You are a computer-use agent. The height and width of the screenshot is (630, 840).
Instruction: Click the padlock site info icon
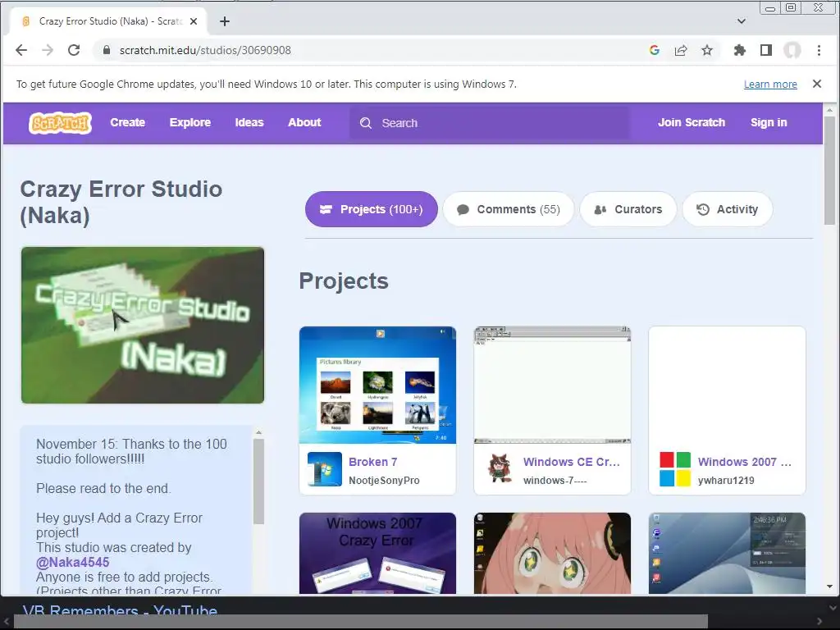point(107,50)
